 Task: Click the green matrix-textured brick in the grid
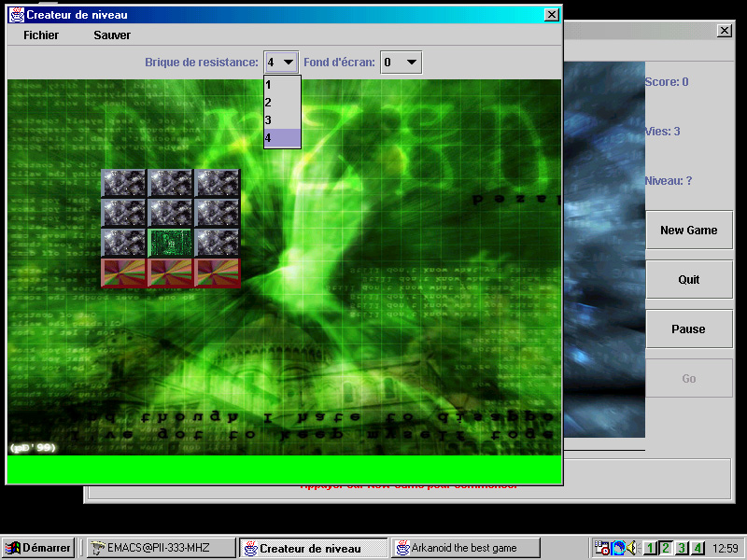(x=170, y=243)
